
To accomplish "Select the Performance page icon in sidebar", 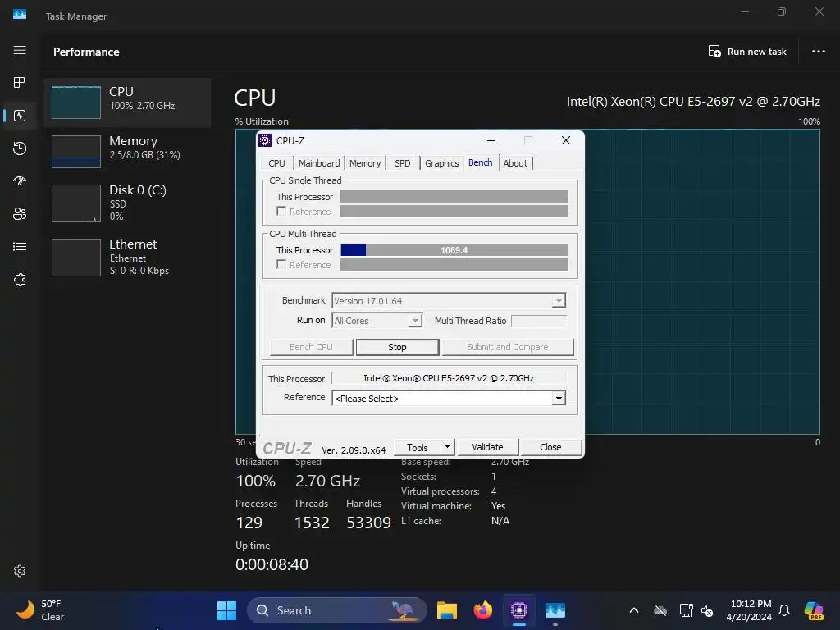I will tap(20, 116).
